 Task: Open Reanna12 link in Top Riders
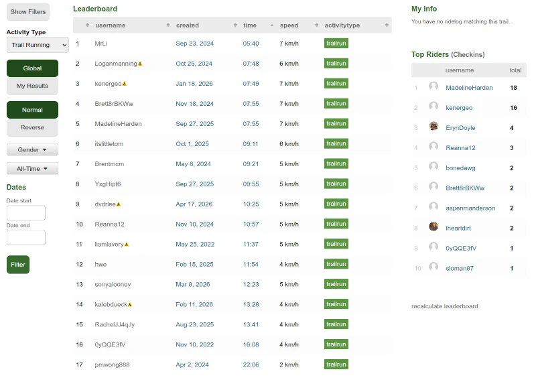click(460, 148)
